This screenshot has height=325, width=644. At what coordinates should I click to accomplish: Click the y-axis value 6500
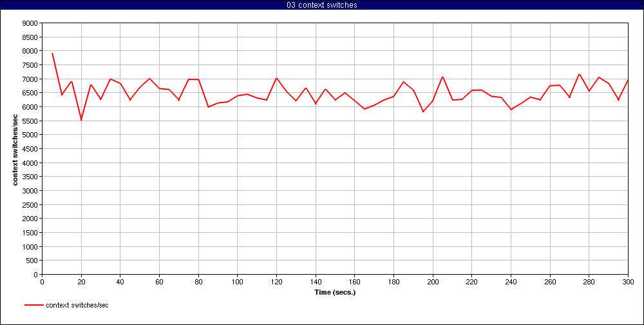point(31,93)
